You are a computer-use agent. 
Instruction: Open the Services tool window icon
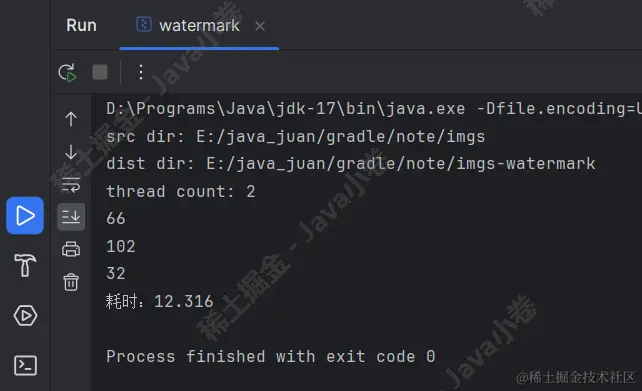[x=25, y=315]
